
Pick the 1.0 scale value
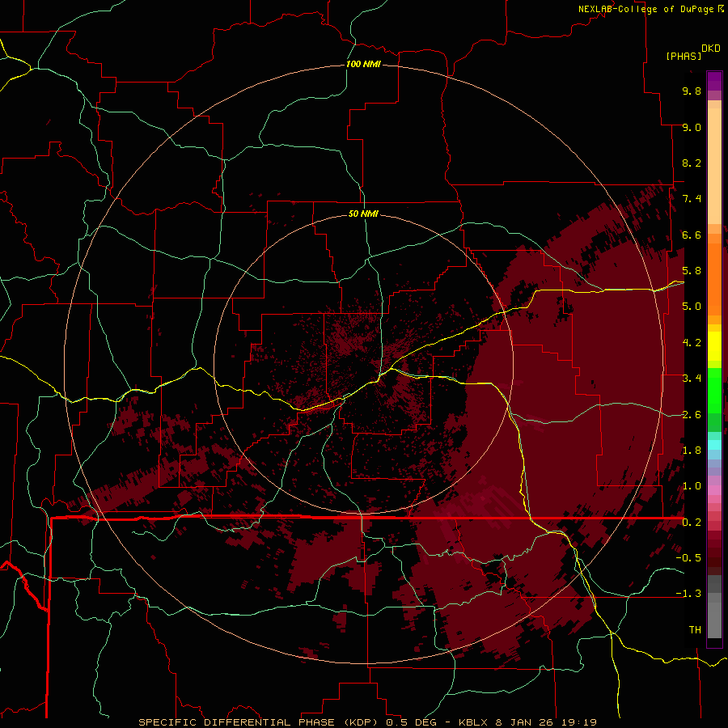tap(692, 486)
